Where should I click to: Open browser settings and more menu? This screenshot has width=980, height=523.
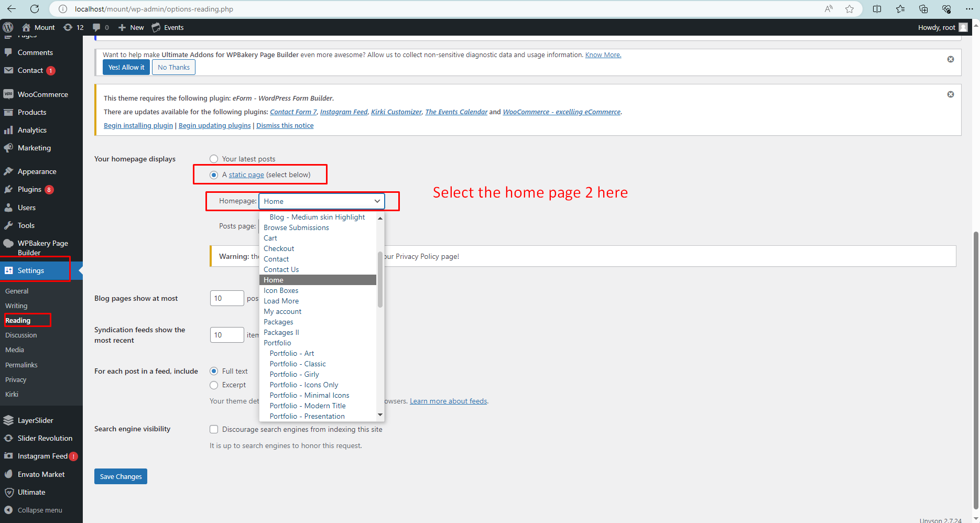click(970, 9)
